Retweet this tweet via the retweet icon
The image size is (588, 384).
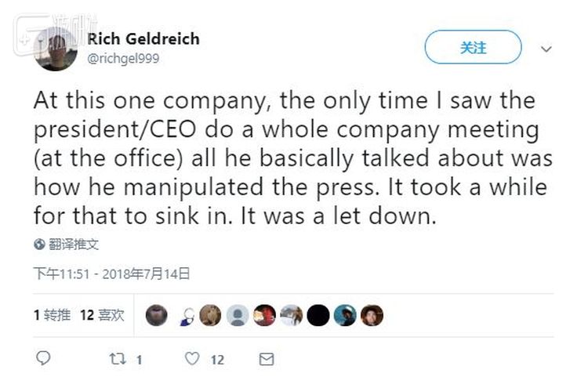pyautogui.click(x=118, y=359)
